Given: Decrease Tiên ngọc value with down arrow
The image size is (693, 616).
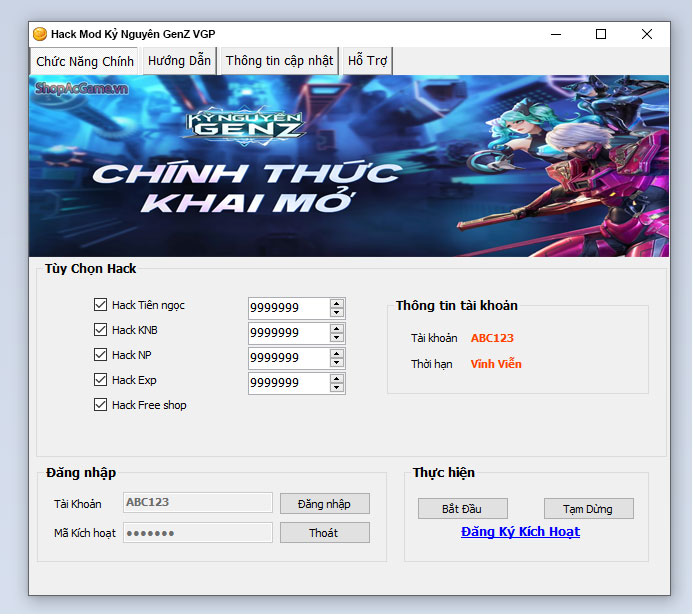Looking at the screenshot, I should tap(337, 313).
